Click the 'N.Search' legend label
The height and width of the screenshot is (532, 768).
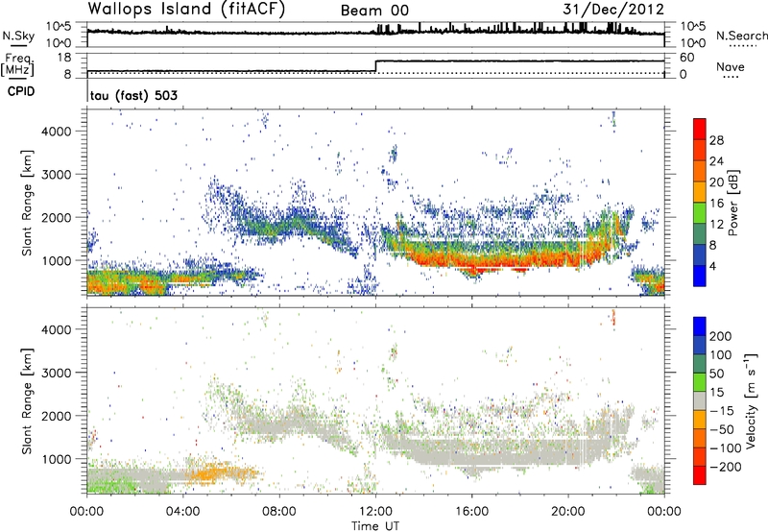741,36
